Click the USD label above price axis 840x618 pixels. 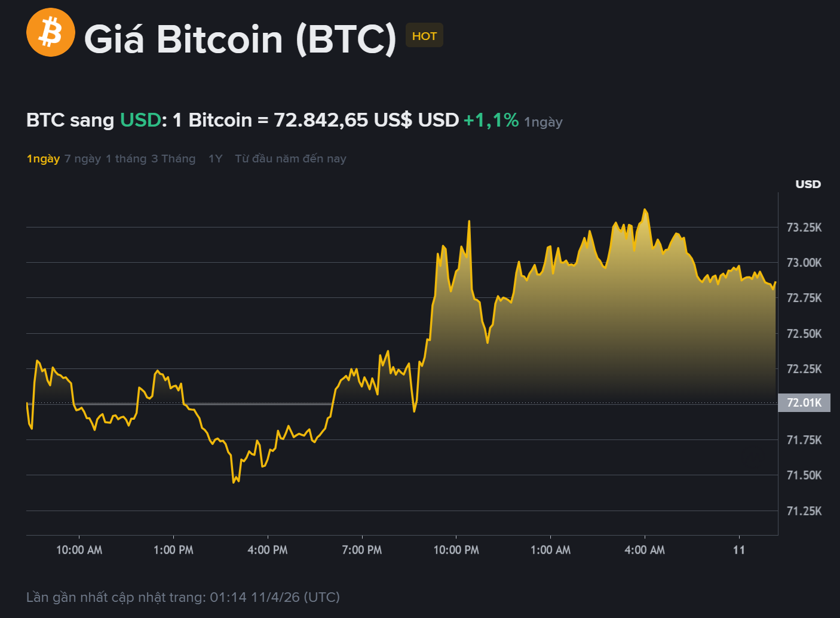[808, 185]
